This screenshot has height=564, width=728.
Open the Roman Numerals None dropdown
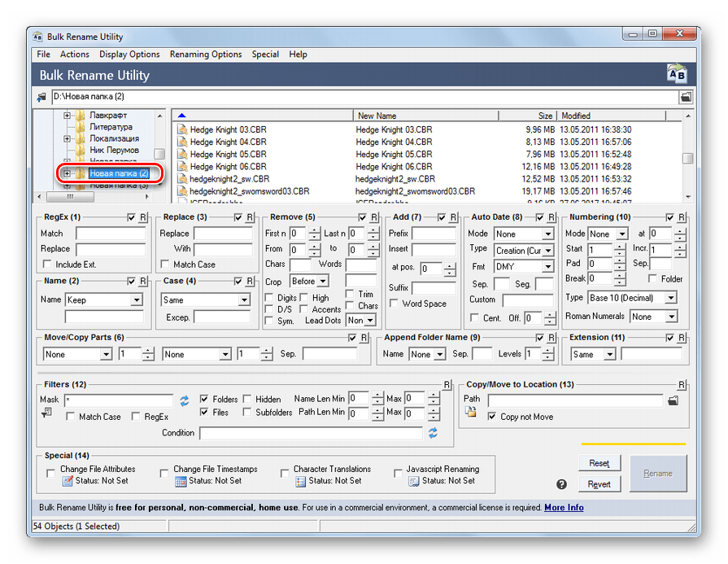671,317
